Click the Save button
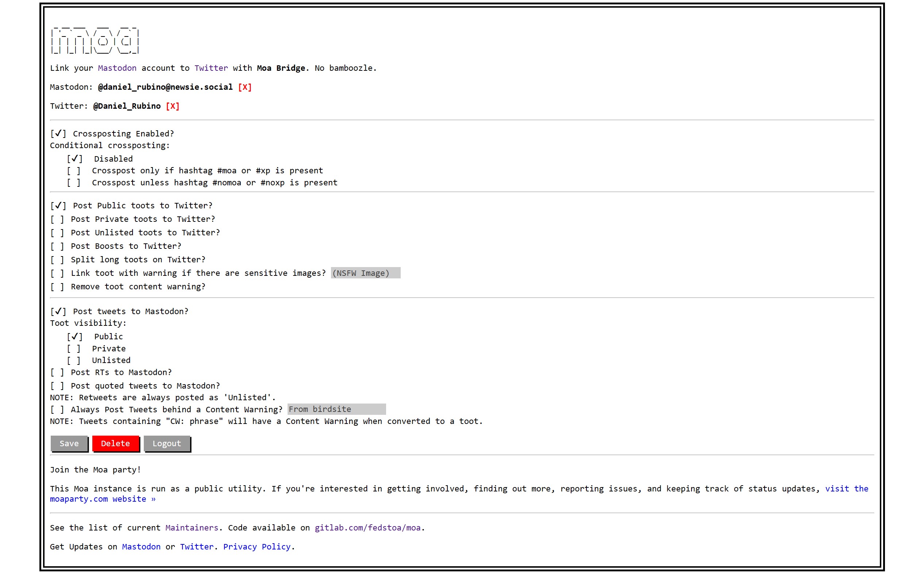This screenshot has height=575, width=924. pos(68,443)
